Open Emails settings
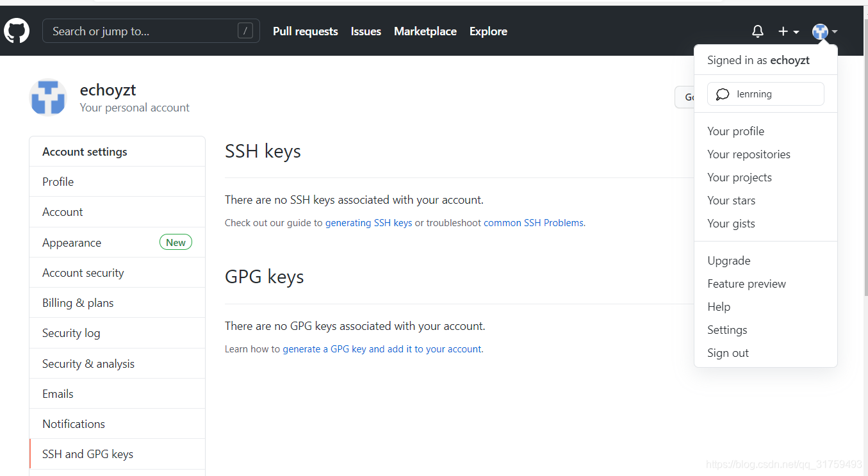 (117, 393)
